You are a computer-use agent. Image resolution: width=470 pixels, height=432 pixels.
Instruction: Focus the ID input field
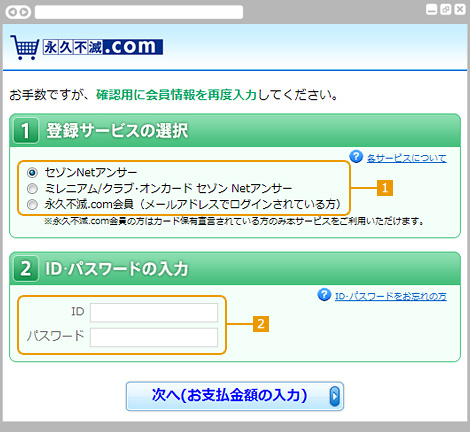coord(154,313)
